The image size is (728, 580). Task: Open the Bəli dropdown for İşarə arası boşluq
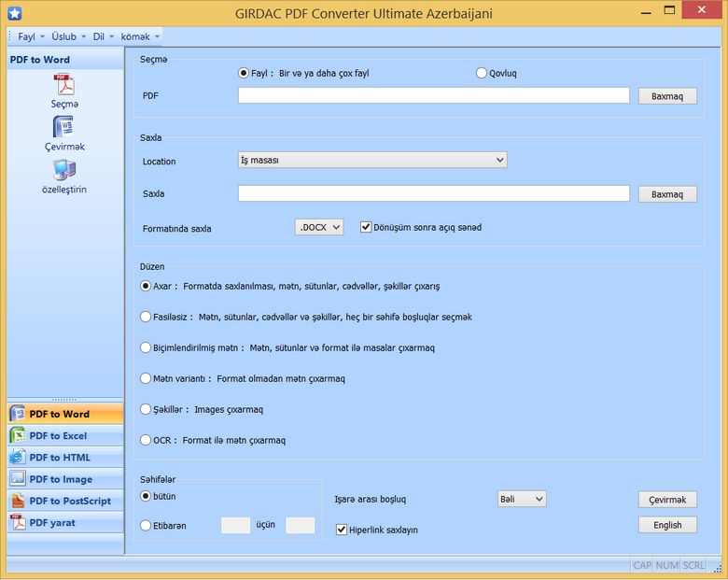click(x=522, y=499)
